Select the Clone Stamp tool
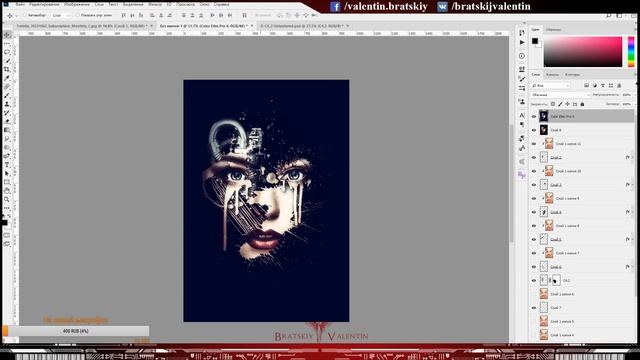Screen dimensions: 640x360 (7, 104)
